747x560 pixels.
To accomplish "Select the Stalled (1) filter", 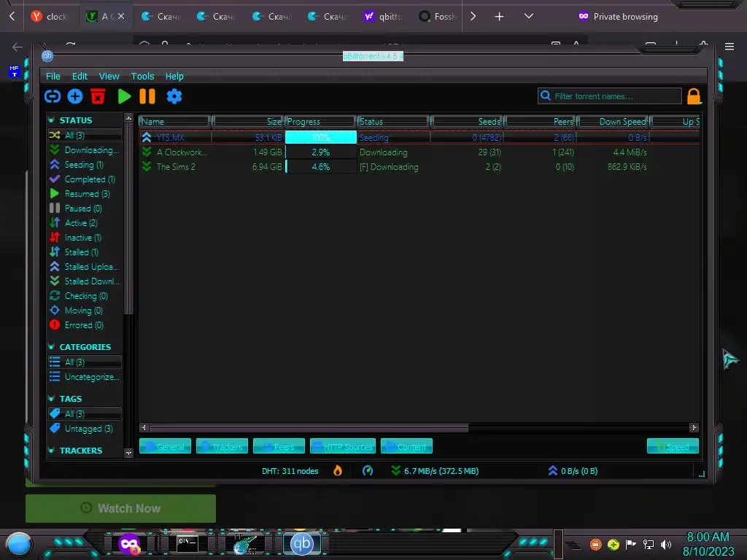I will click(85, 252).
